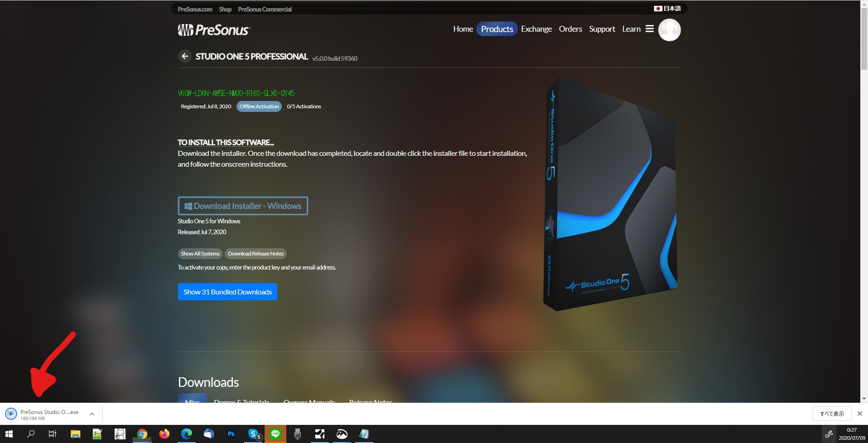Open the microphone recorder app in taskbar

click(x=297, y=434)
